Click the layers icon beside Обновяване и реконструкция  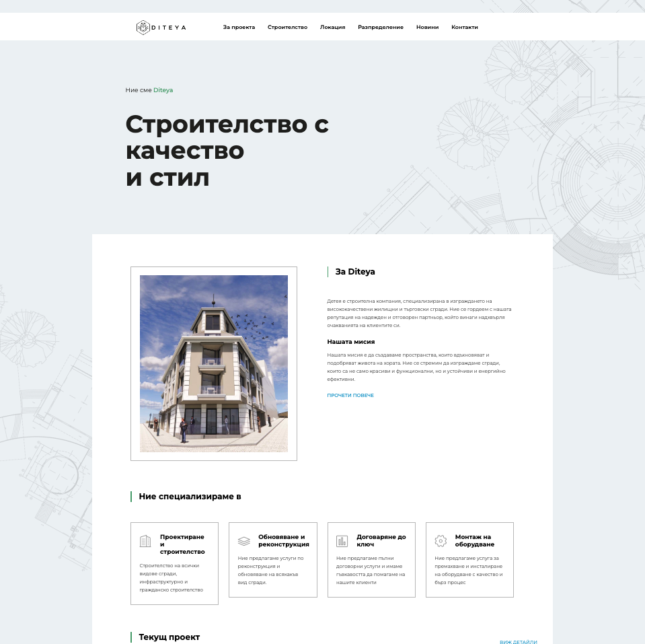[244, 541]
